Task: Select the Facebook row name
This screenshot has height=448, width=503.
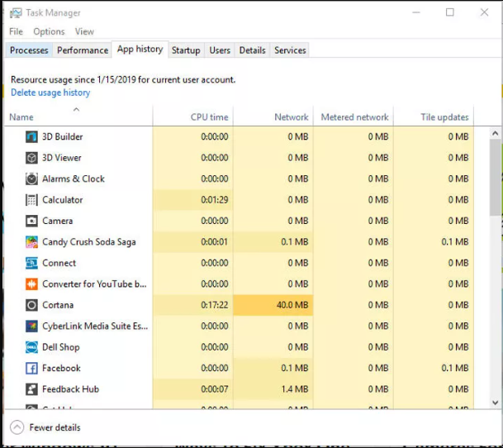Action: [61, 369]
